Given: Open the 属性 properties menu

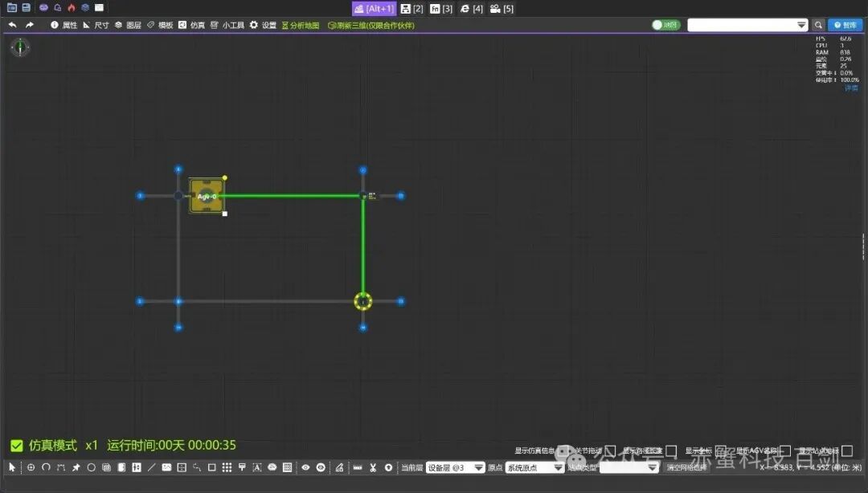Looking at the screenshot, I should coord(63,25).
